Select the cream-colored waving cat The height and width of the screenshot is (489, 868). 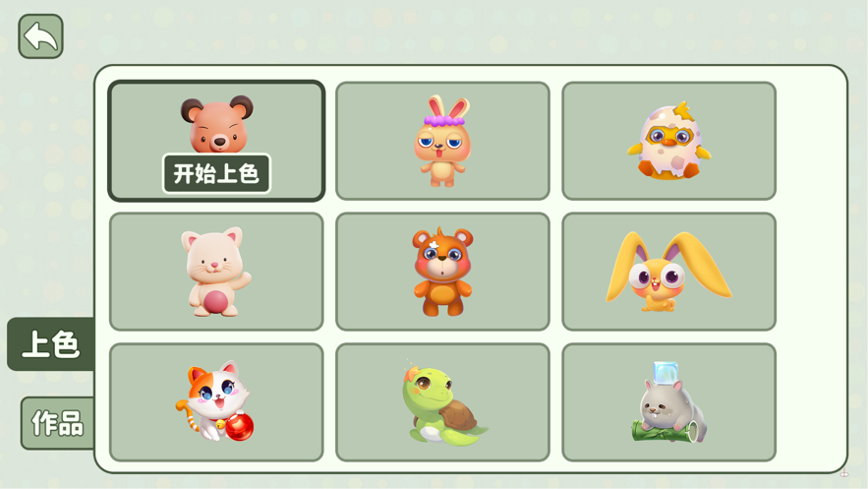(x=216, y=272)
